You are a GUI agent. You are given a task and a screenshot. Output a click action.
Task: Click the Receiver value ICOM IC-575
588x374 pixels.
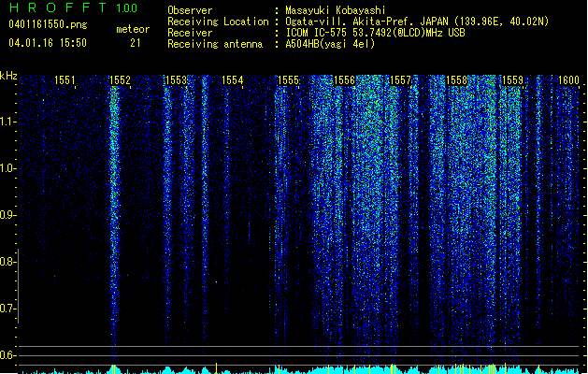[317, 33]
